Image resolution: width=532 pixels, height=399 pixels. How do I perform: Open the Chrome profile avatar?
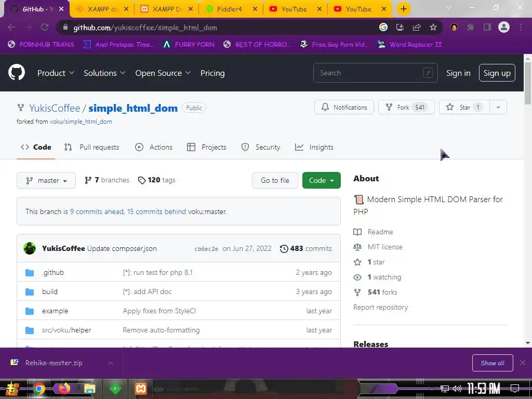(504, 27)
